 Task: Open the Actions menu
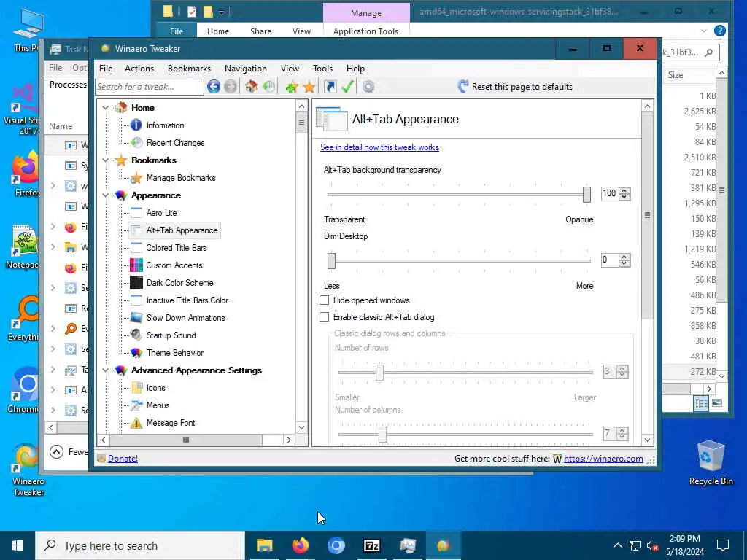click(x=139, y=69)
